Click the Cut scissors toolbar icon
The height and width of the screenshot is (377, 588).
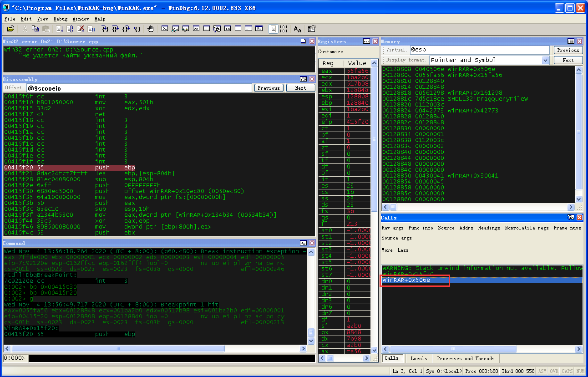coord(25,29)
